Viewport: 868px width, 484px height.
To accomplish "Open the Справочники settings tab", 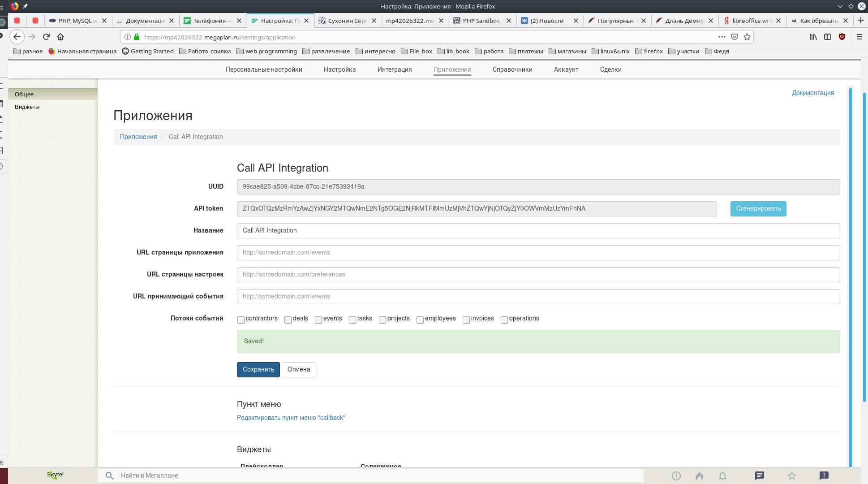I will 512,69.
